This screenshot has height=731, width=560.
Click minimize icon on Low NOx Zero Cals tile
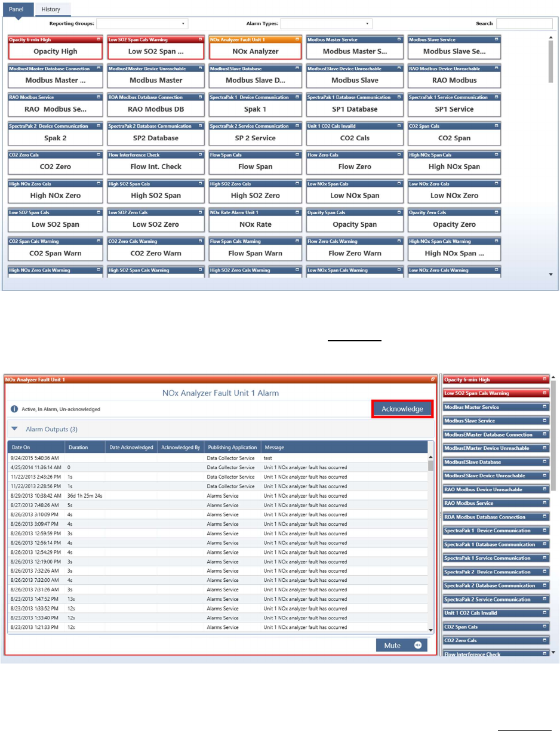point(497,184)
